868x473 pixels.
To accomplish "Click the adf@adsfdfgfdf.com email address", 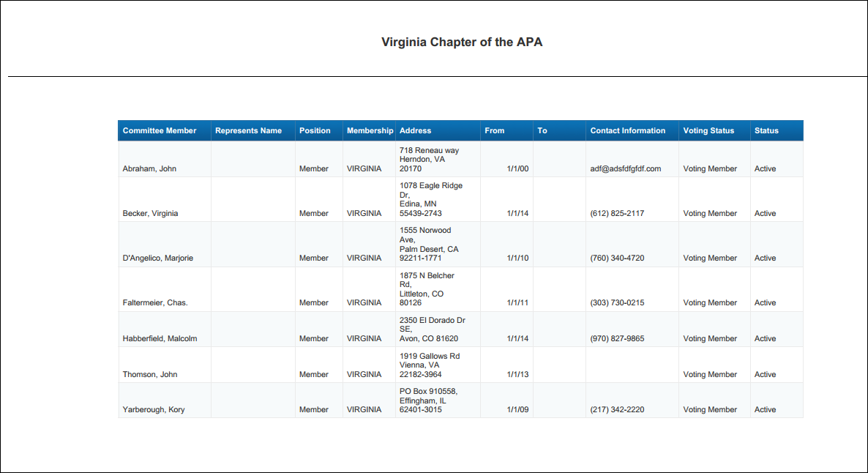I will click(626, 168).
